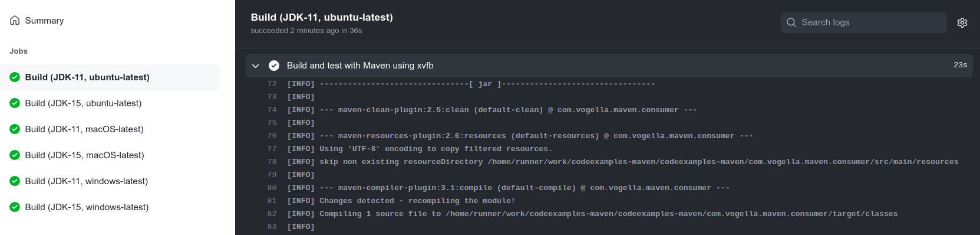This screenshot has width=980, height=235.
Task: Click the maven-clean-plugin:2.5:clean log line
Action: 492,110
